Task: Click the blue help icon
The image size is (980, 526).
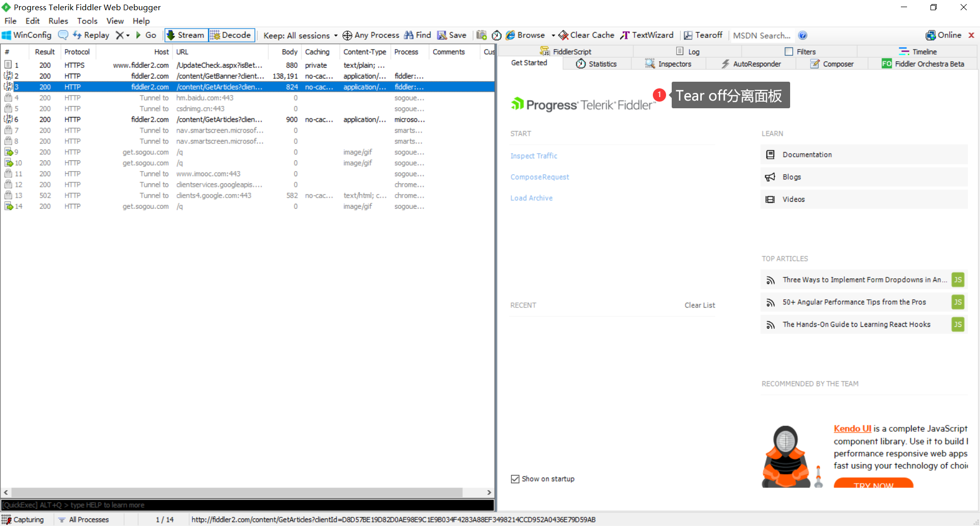Action: pos(802,35)
